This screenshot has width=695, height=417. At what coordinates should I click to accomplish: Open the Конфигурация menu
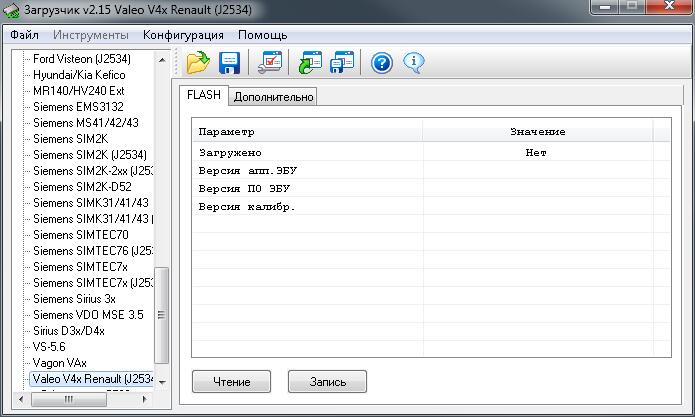pyautogui.click(x=183, y=35)
